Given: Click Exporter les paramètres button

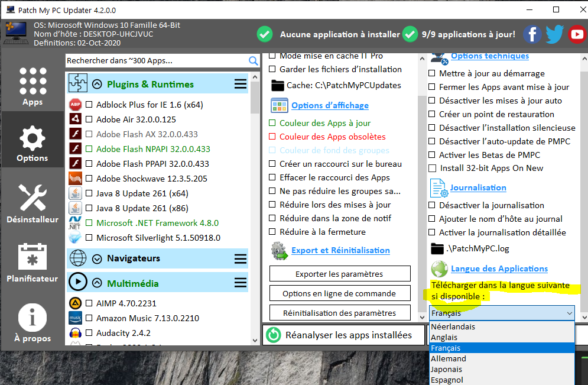Looking at the screenshot, I should (340, 274).
